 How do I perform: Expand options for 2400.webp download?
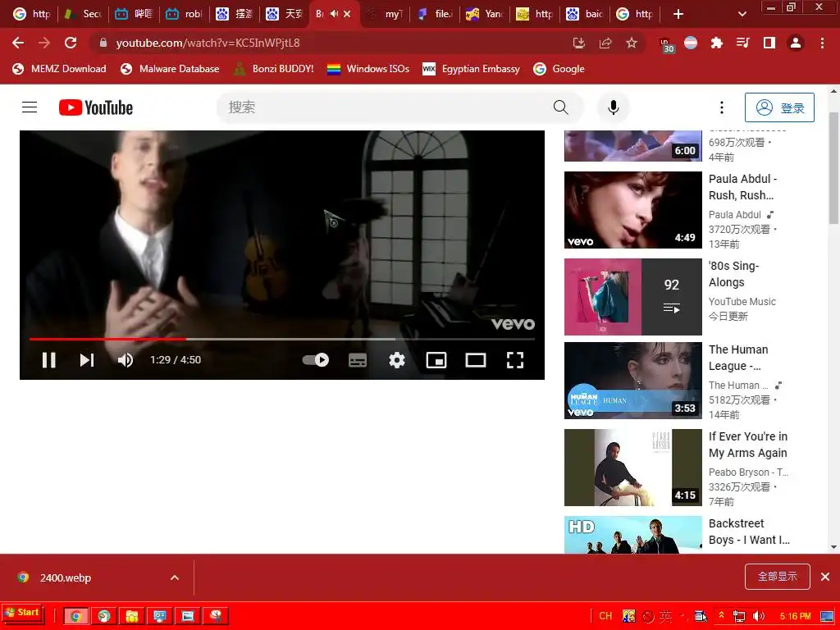tap(175, 577)
